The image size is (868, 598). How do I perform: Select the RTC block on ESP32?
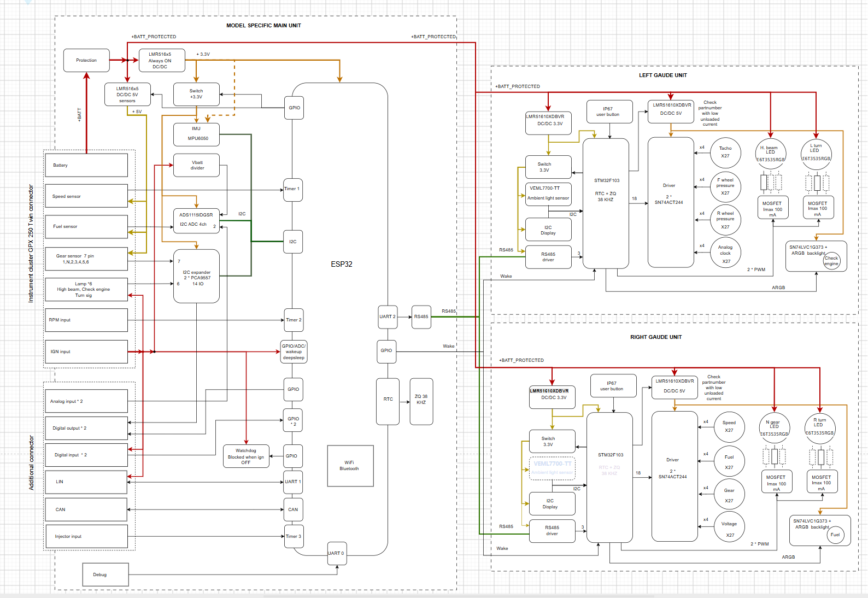pos(388,402)
